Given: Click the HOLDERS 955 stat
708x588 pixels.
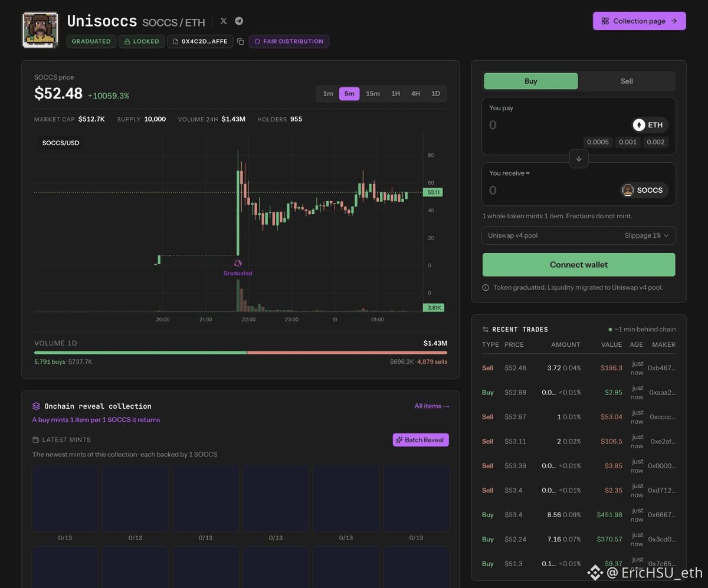Looking at the screenshot, I should click(x=280, y=119).
